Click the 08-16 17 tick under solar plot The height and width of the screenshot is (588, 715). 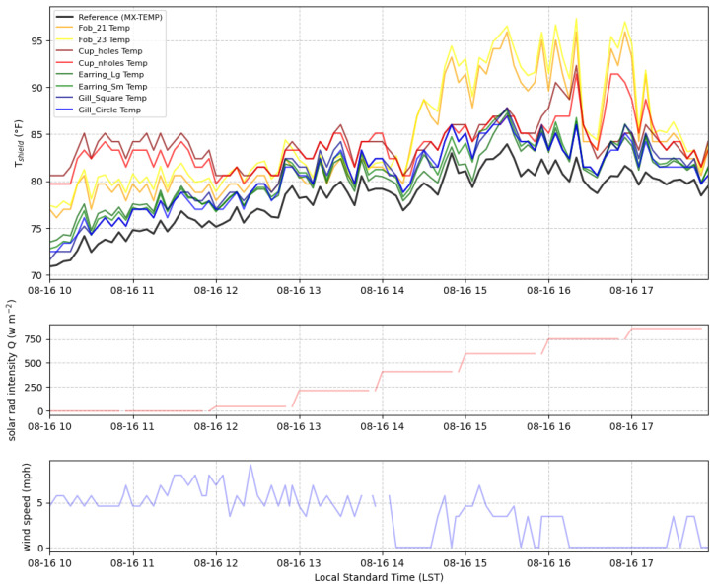[x=631, y=426]
